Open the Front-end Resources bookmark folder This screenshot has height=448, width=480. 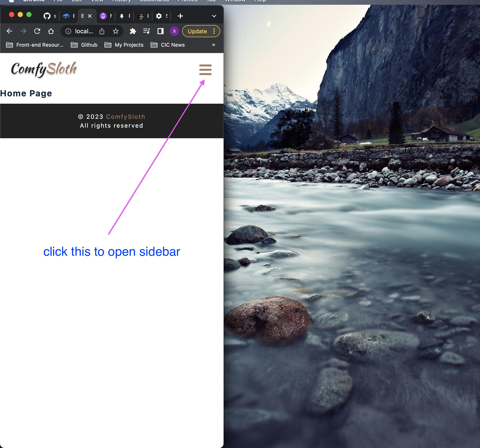[x=35, y=45]
